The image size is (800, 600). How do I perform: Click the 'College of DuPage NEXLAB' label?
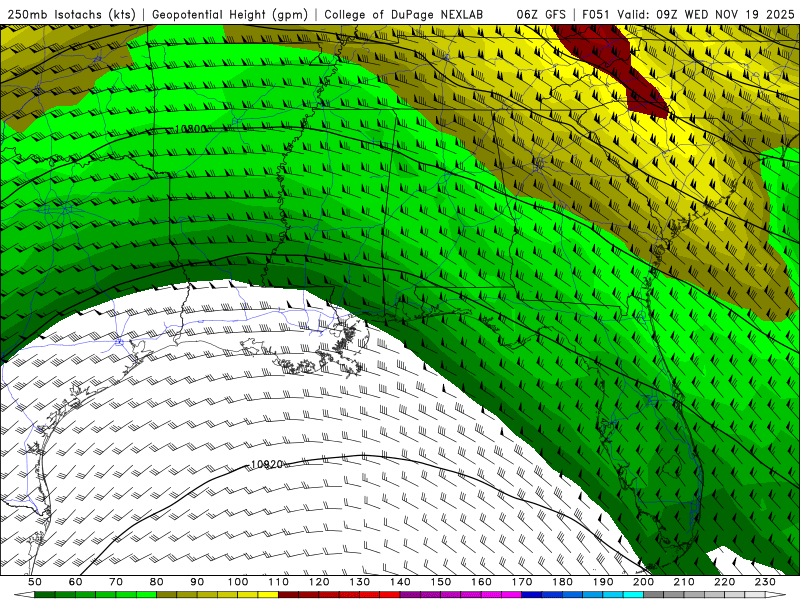click(x=404, y=14)
